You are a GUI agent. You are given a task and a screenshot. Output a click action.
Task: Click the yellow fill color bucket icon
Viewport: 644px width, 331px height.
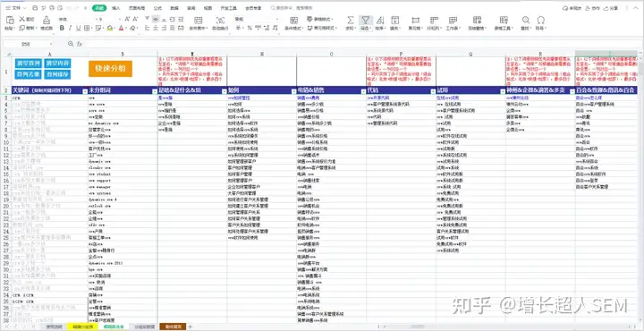(x=109, y=28)
